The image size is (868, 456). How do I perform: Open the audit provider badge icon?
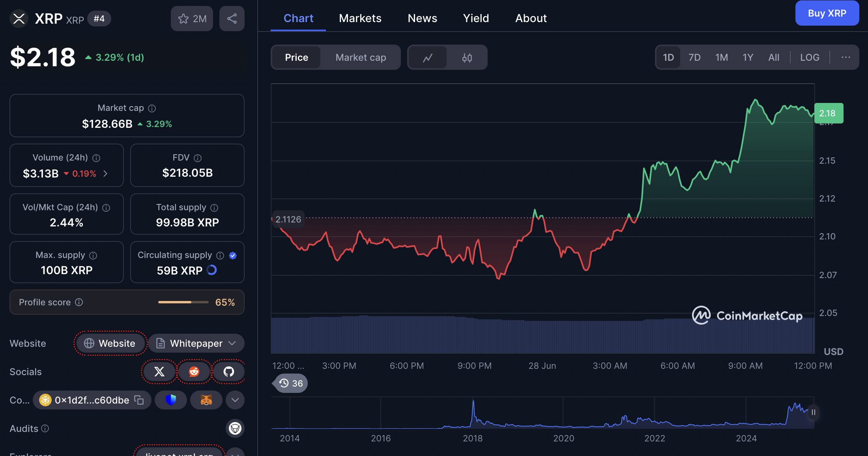click(235, 428)
